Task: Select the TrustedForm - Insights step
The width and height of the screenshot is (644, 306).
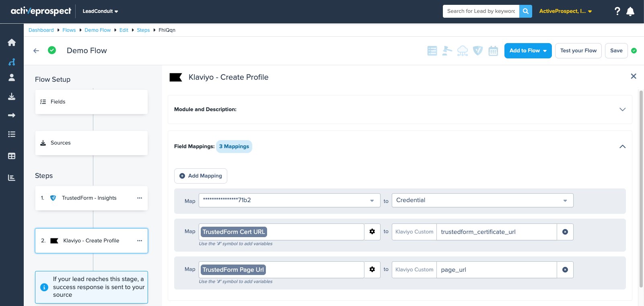Action: pos(91,198)
